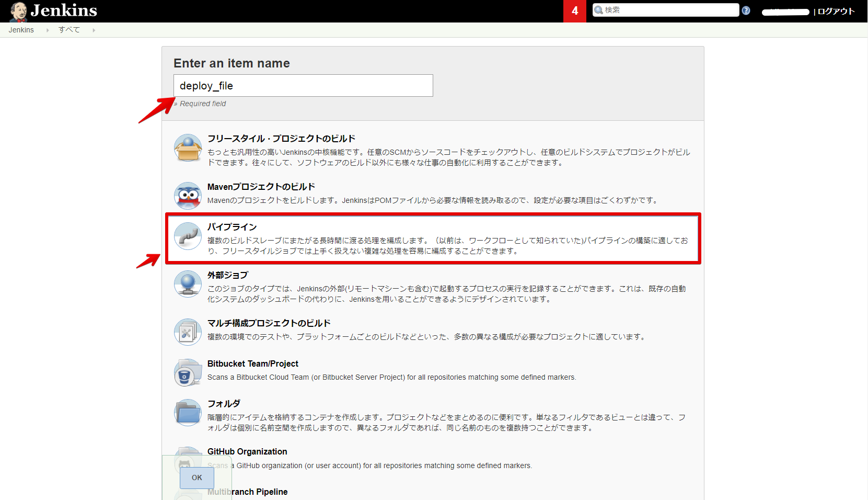Image resolution: width=868 pixels, height=500 pixels.
Task: Click the Enter an item name heading
Action: [232, 63]
